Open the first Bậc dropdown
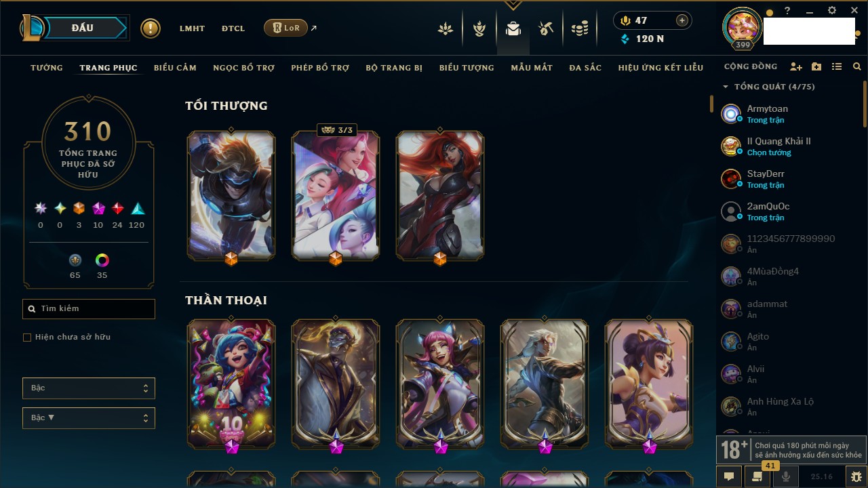The width and height of the screenshot is (868, 488). click(89, 388)
